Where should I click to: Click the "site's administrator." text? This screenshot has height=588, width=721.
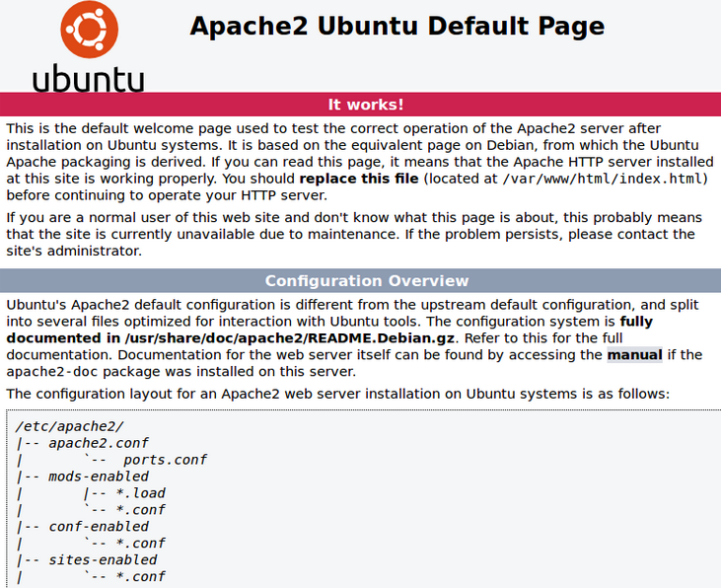(74, 251)
